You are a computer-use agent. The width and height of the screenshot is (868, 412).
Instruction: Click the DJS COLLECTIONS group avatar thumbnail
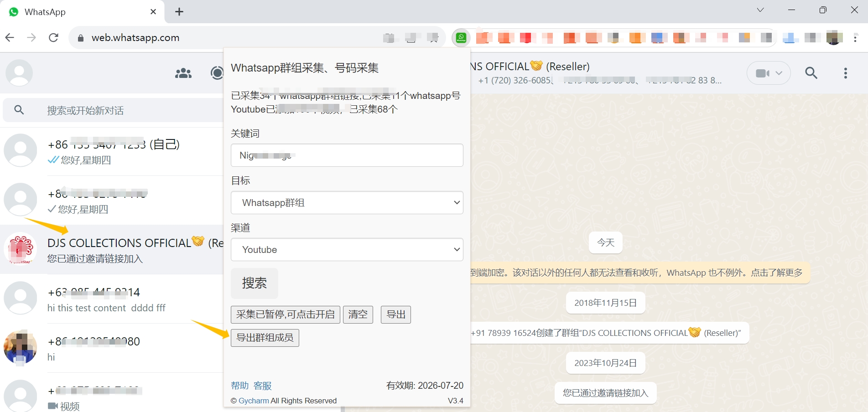[x=20, y=249]
